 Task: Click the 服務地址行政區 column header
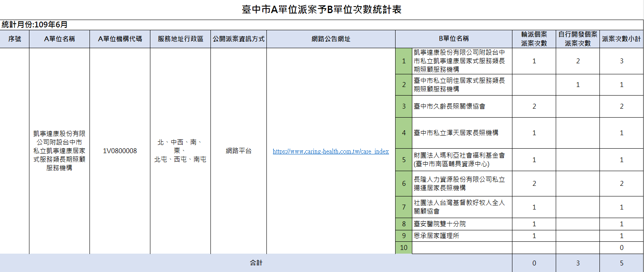point(181,39)
